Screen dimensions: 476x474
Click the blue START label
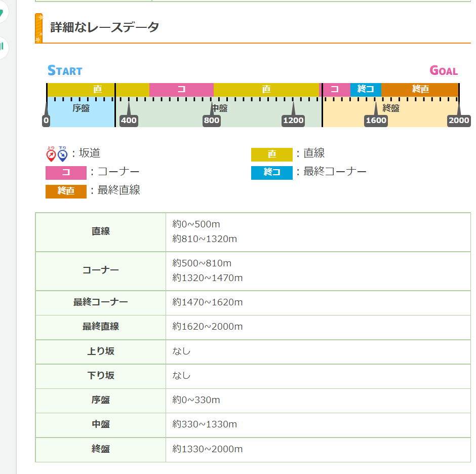[65, 70]
